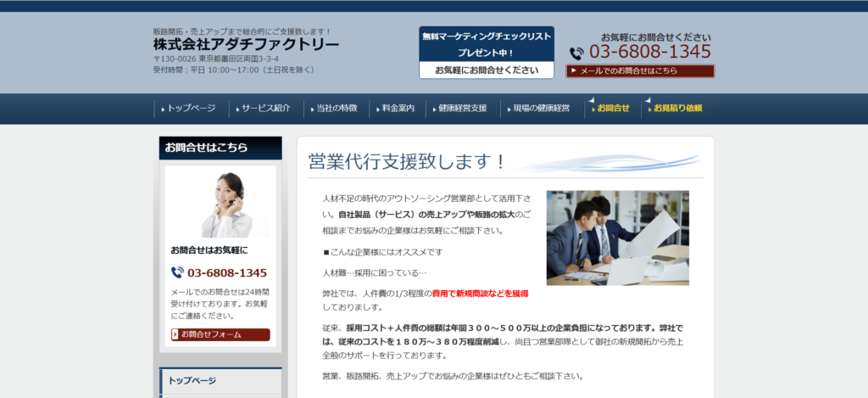The image size is (868, 398).
Task: Click ■こんな企業様にはオススメです line
Action: click(x=383, y=252)
